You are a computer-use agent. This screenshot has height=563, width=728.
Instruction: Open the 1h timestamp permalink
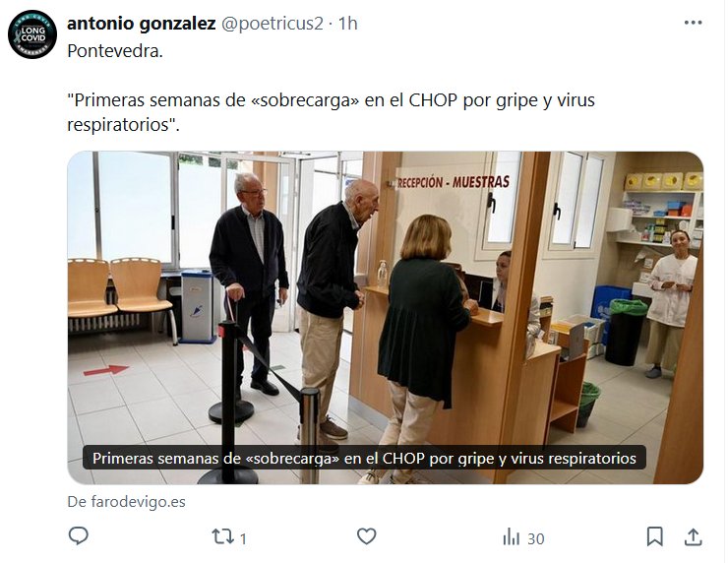click(x=347, y=24)
